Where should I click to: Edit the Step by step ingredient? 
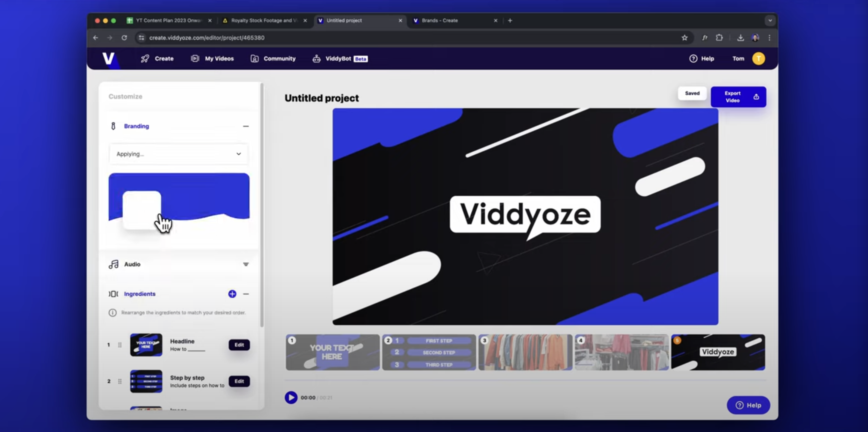click(239, 381)
